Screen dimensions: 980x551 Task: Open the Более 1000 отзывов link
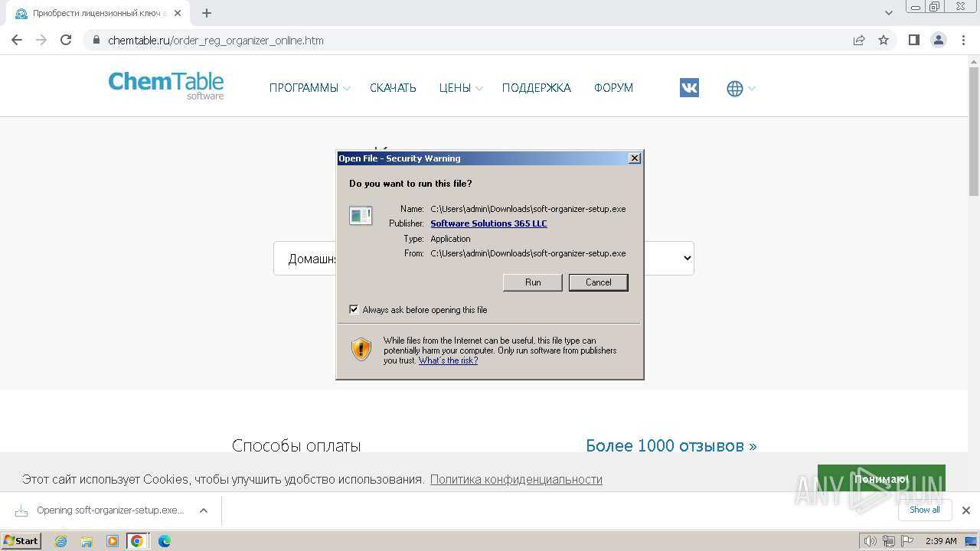tap(671, 445)
